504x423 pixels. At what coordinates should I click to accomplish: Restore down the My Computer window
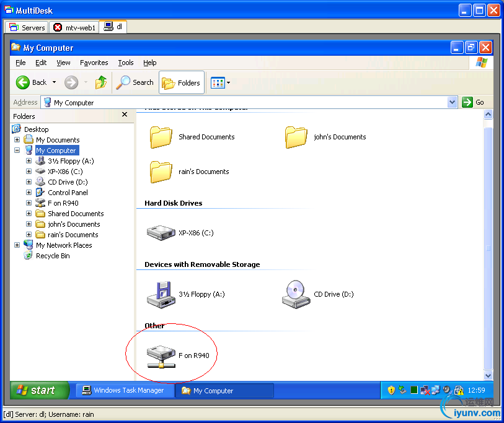[471, 48]
